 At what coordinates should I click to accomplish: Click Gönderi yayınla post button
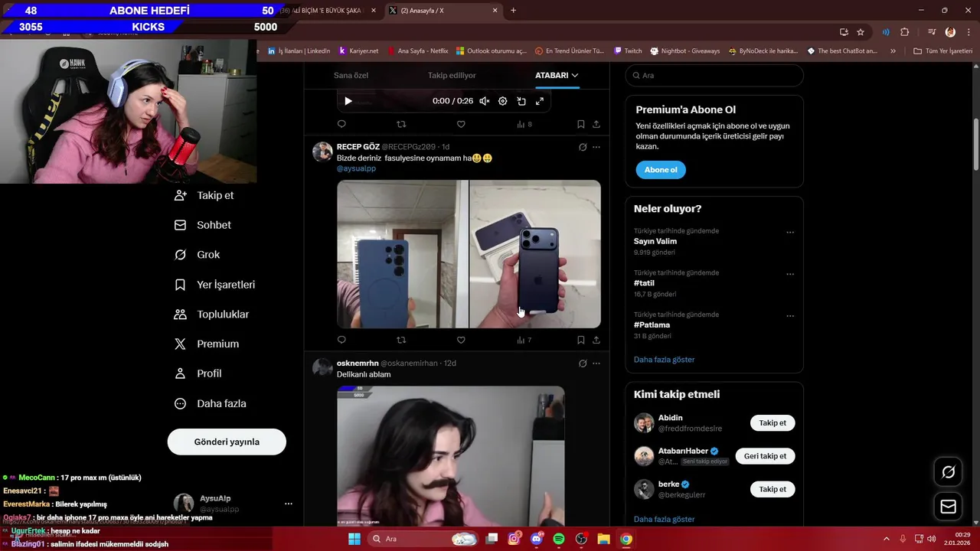[x=227, y=442]
